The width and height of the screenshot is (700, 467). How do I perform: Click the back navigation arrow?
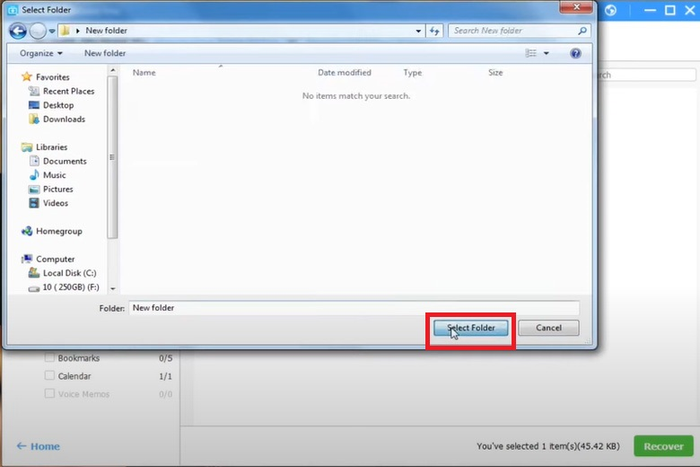[19, 31]
